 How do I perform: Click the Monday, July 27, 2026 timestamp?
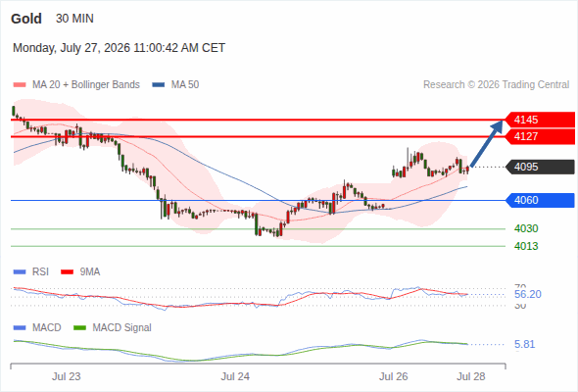click(119, 48)
